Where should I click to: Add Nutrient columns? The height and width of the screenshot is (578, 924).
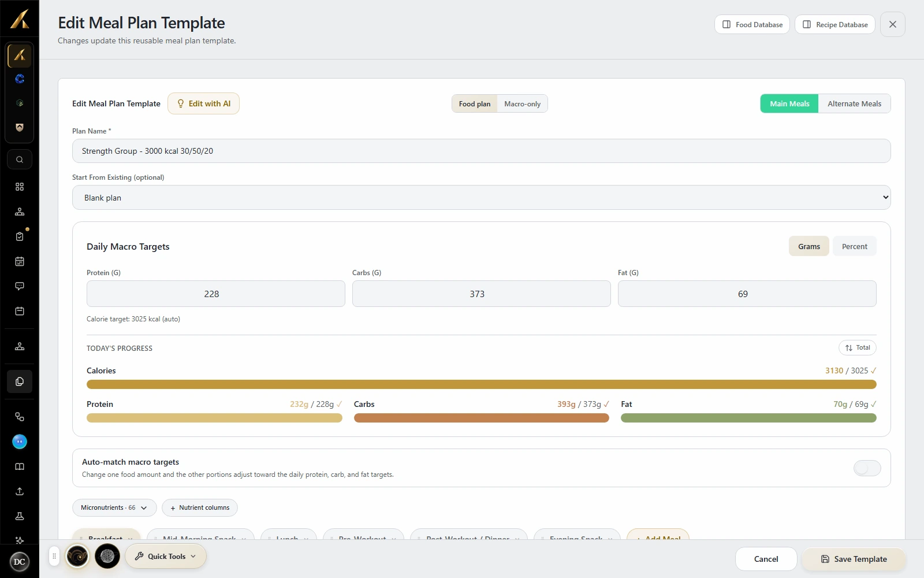200,508
